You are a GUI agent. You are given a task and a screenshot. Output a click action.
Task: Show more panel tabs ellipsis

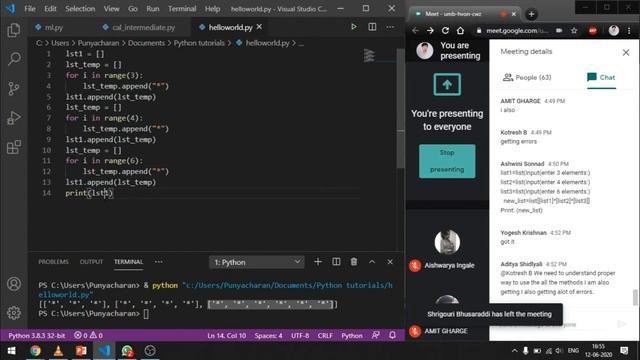[158, 262]
